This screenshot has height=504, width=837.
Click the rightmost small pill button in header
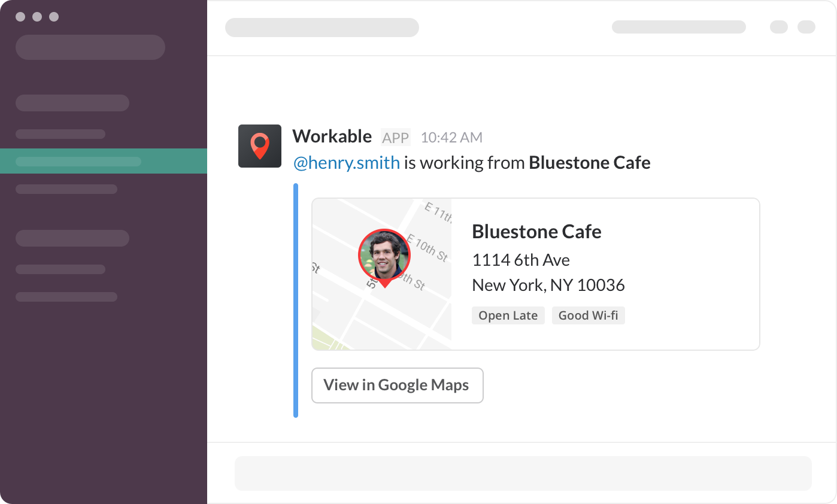pyautogui.click(x=806, y=27)
